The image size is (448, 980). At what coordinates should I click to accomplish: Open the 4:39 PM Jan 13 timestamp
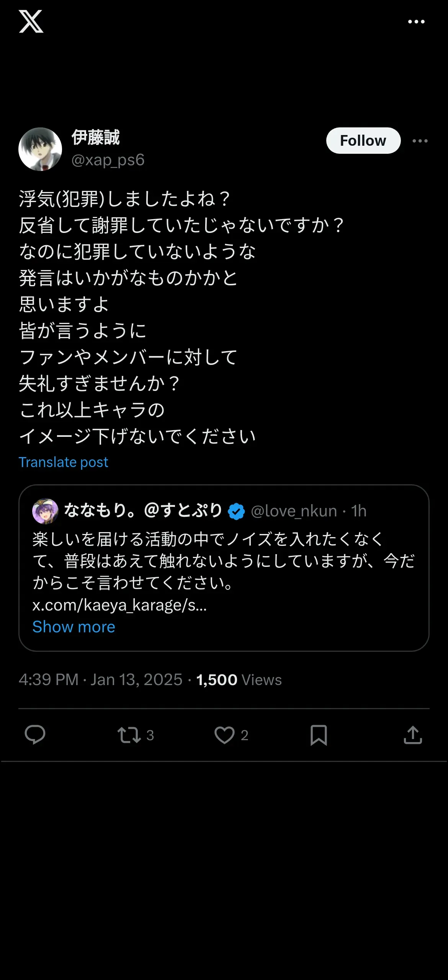[101, 680]
